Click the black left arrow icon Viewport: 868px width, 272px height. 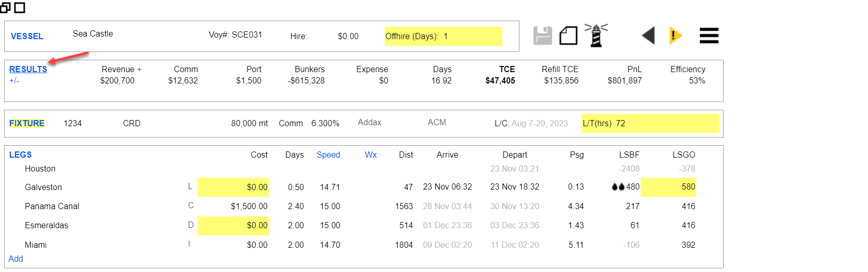648,36
